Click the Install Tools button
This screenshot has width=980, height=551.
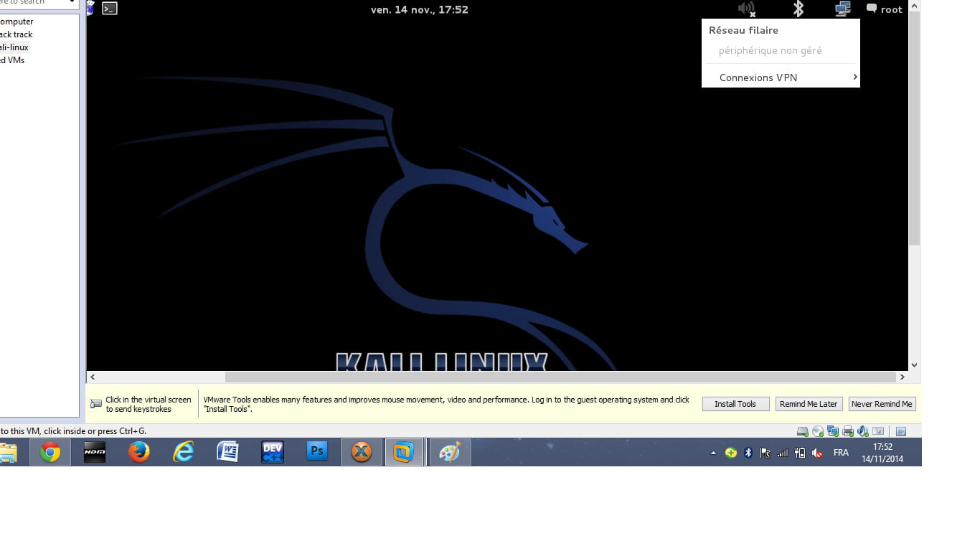735,404
